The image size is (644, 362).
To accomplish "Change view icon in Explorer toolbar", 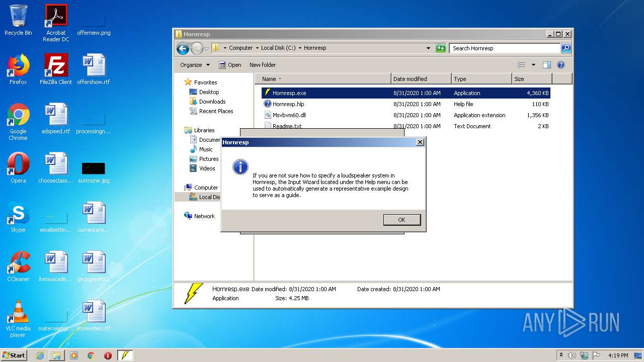I will tap(521, 65).
